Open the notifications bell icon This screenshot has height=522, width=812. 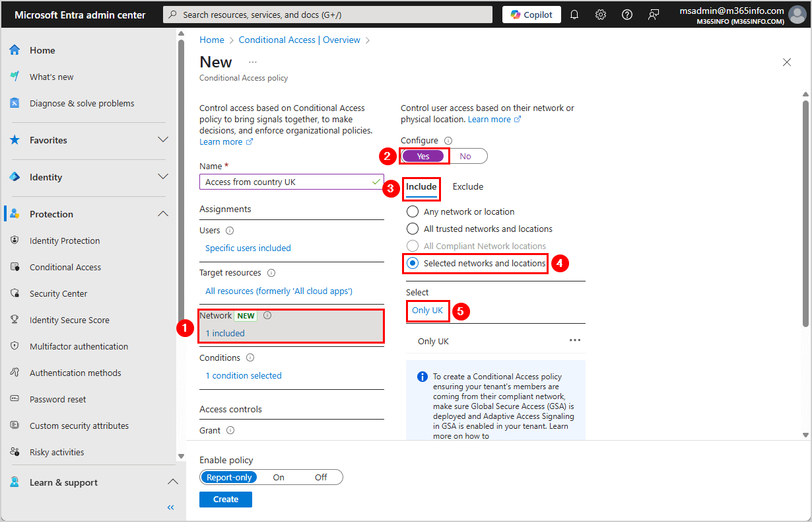(574, 15)
